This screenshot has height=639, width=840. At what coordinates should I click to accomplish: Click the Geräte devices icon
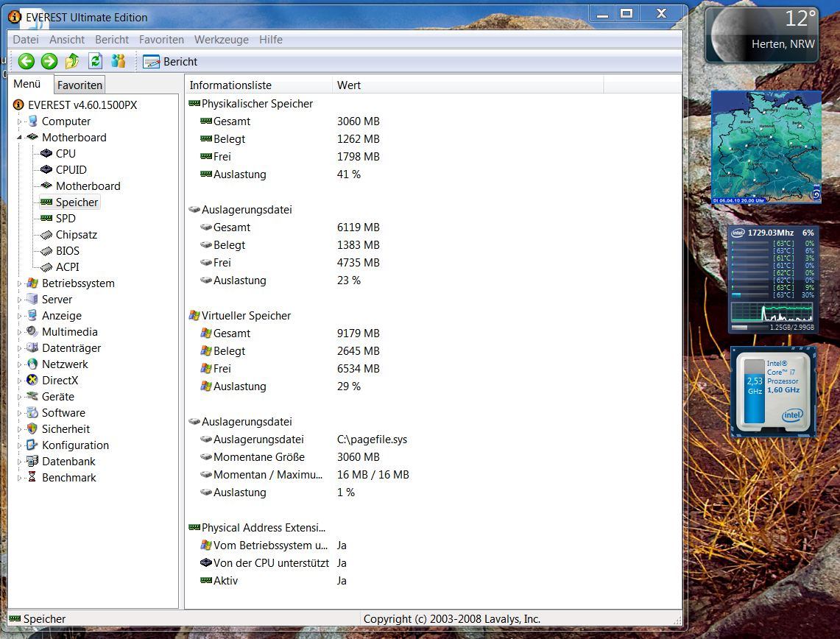[x=32, y=396]
